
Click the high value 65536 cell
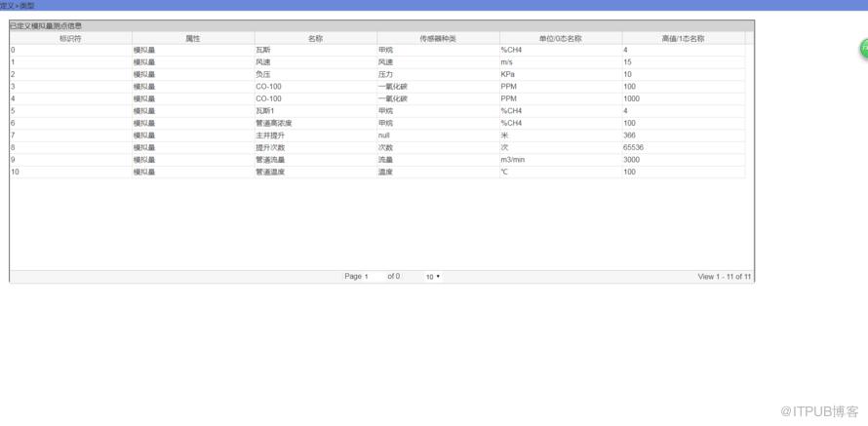[684, 147]
